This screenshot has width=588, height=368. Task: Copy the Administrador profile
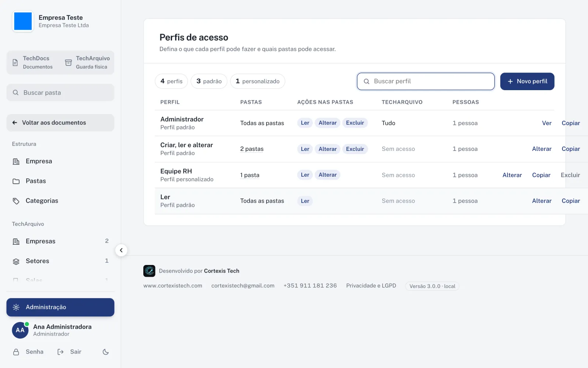[571, 123]
